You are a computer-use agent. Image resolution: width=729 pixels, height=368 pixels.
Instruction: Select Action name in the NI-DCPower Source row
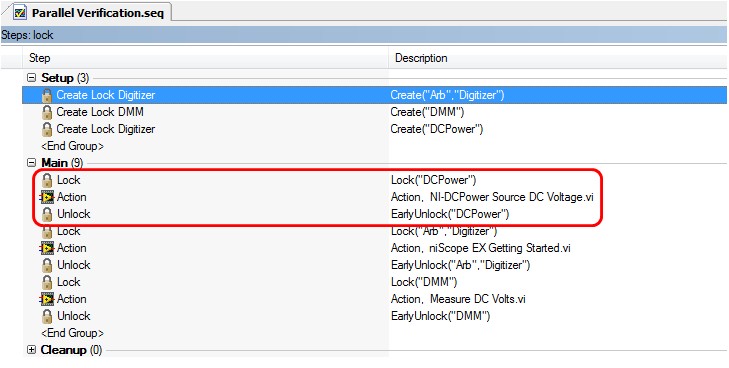[x=72, y=197]
